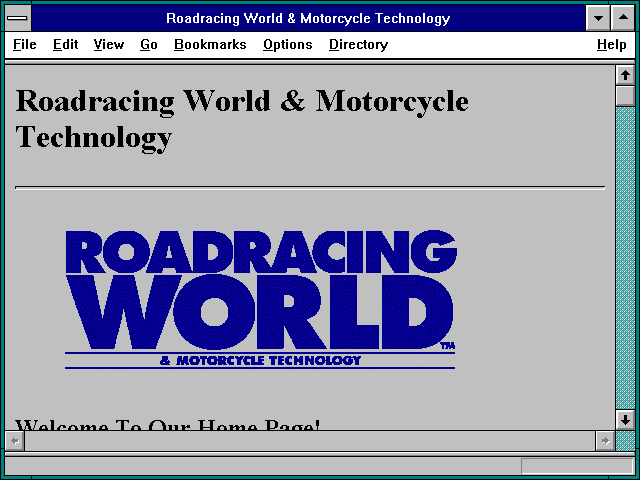Maximize the window with the up-arrow button
Screen dimensions: 640x480
tap(623, 18)
